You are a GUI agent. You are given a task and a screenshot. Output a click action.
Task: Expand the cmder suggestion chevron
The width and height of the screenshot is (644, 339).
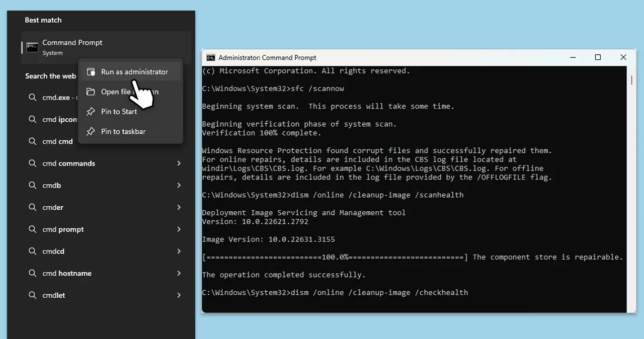pyautogui.click(x=179, y=207)
